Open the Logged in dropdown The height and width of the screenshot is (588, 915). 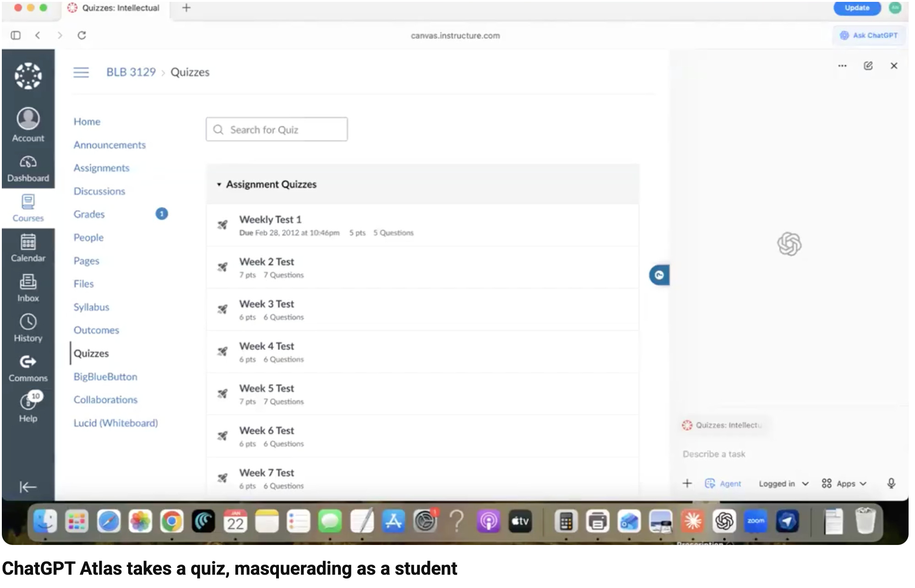[x=783, y=484]
